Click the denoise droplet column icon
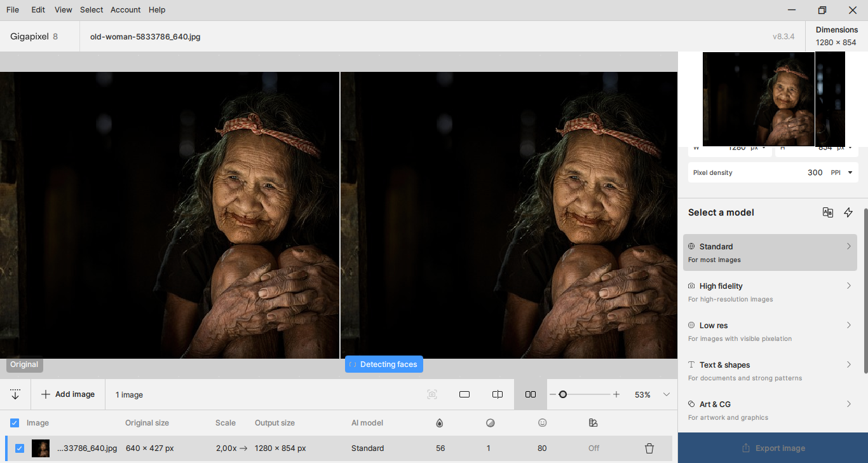Screen dimensions: 868x463 (x=439, y=423)
